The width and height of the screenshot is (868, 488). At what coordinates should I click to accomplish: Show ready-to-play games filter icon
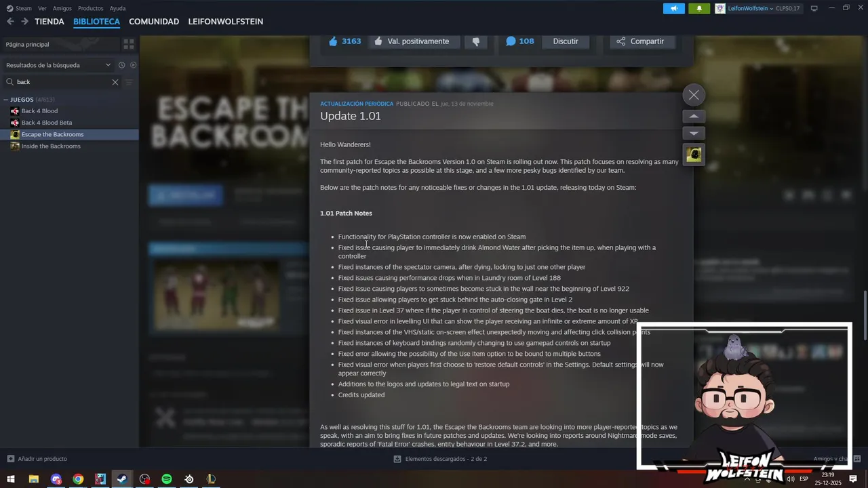click(x=134, y=65)
